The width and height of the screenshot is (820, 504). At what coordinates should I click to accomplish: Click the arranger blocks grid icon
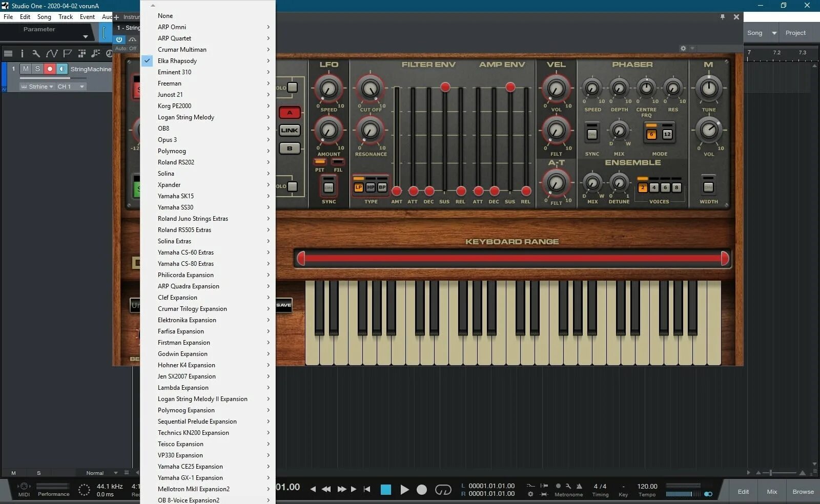point(82,53)
